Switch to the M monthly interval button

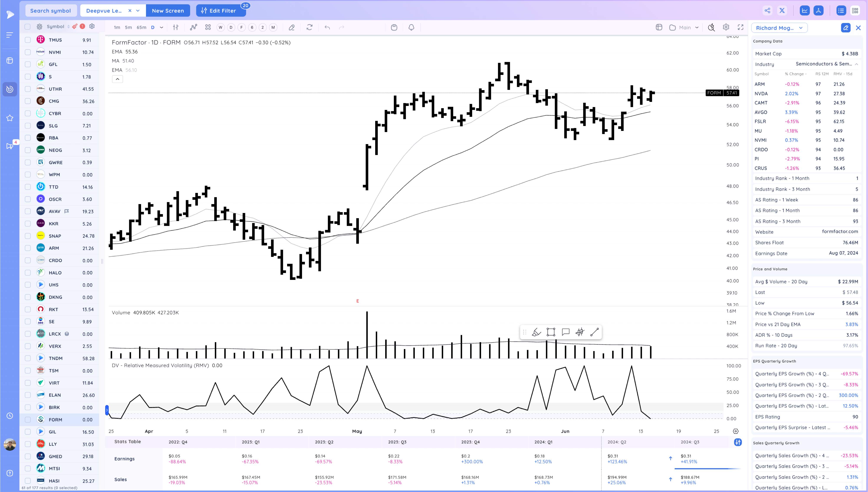tap(273, 27)
